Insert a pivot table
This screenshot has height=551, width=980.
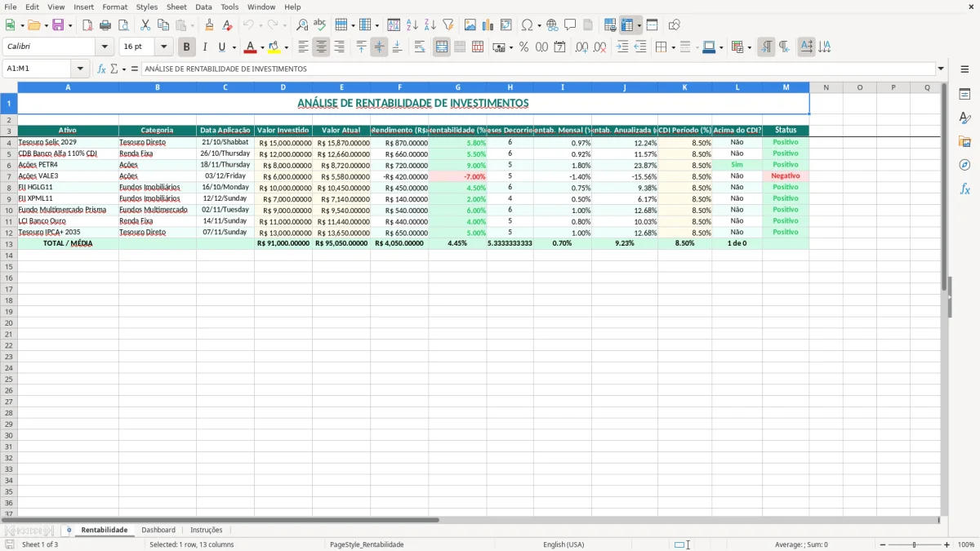coord(506,25)
